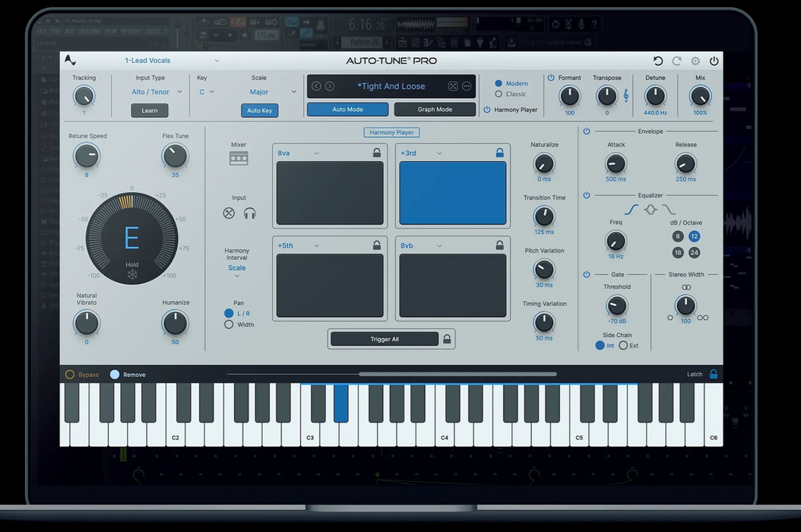Select 6 dB per octave slope
The width and height of the screenshot is (801, 532).
678,236
